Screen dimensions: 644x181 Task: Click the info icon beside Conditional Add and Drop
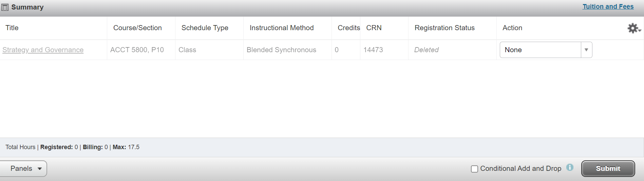(570, 167)
